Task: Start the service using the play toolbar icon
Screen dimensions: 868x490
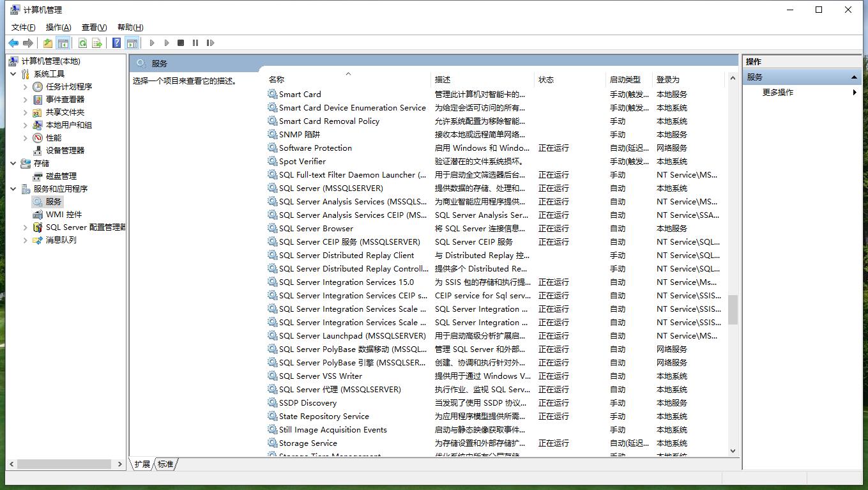Action: click(152, 42)
